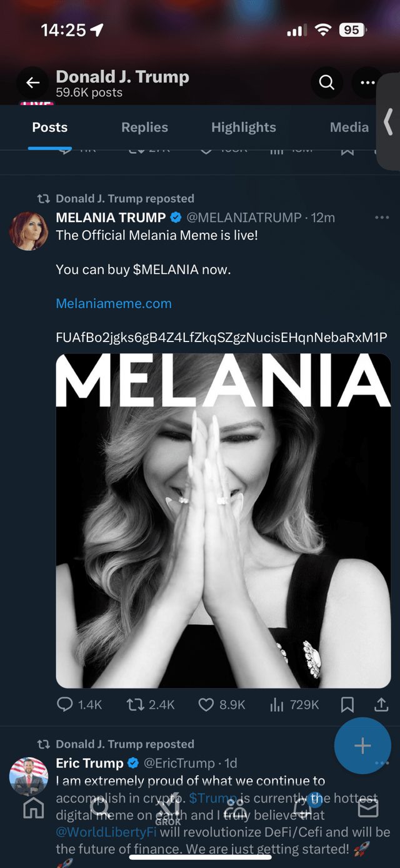Click the reply icon on Melania's post
This screenshot has height=868, width=400.
[64, 704]
